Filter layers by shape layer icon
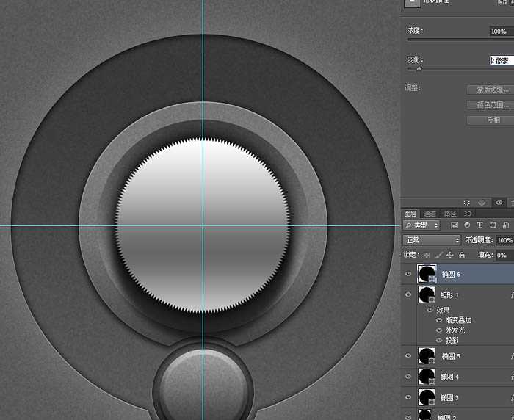 tap(493, 225)
